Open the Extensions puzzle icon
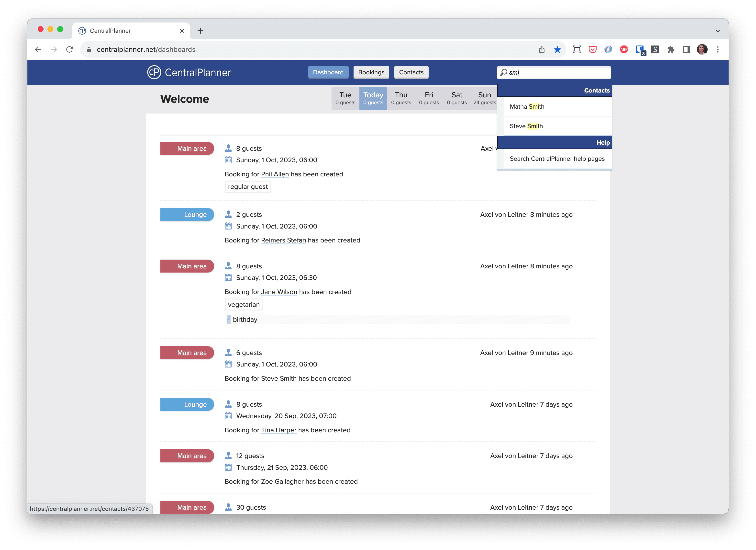This screenshot has height=550, width=756. point(671,49)
